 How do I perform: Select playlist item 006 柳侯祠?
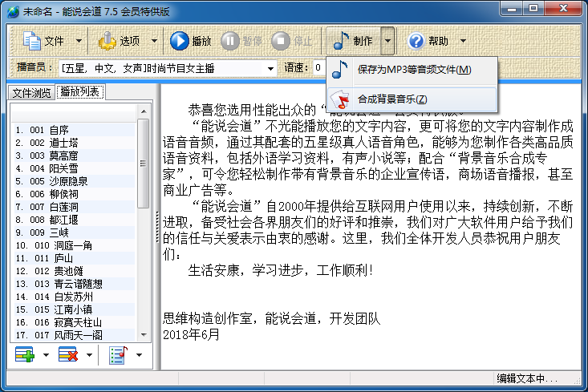[x=75, y=194]
